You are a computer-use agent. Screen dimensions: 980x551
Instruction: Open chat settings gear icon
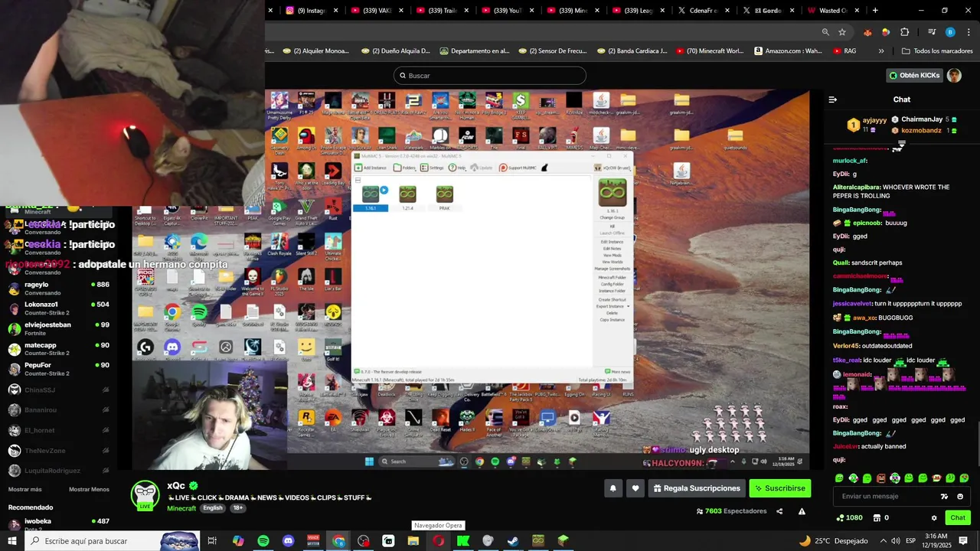pos(934,518)
